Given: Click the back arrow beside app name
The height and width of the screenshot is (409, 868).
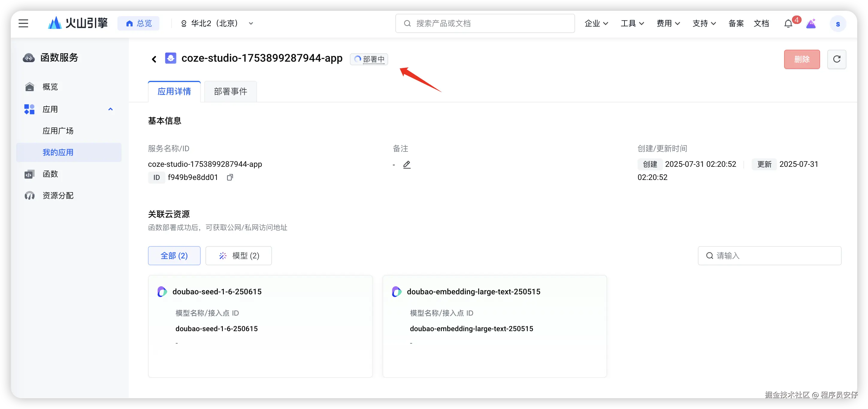Looking at the screenshot, I should 154,59.
